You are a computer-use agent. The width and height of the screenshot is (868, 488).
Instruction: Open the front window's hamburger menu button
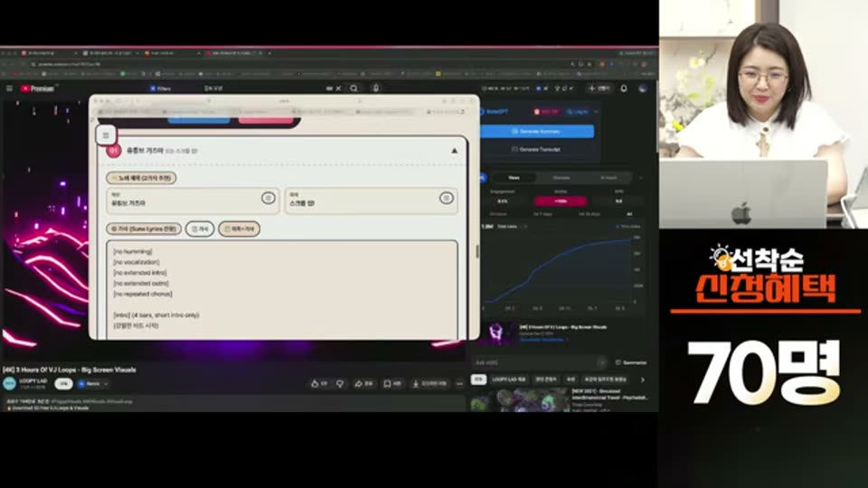[x=106, y=135]
